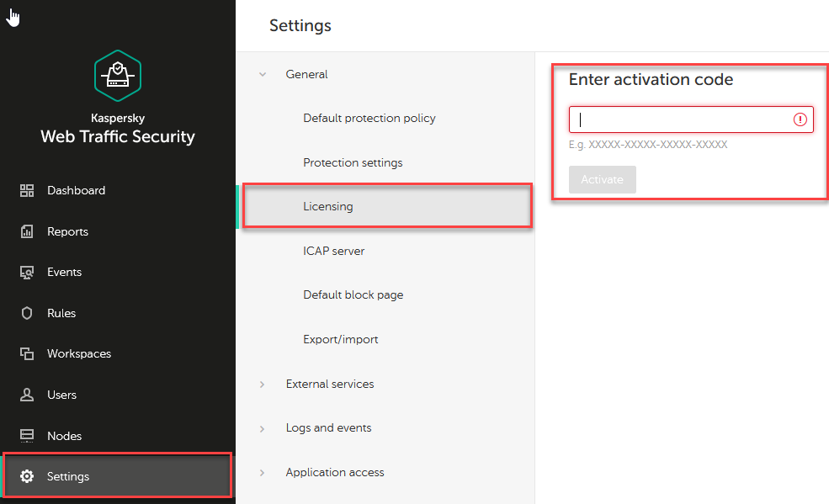The height and width of the screenshot is (504, 829).
Task: Select the Nodes server icon
Action: 27,436
